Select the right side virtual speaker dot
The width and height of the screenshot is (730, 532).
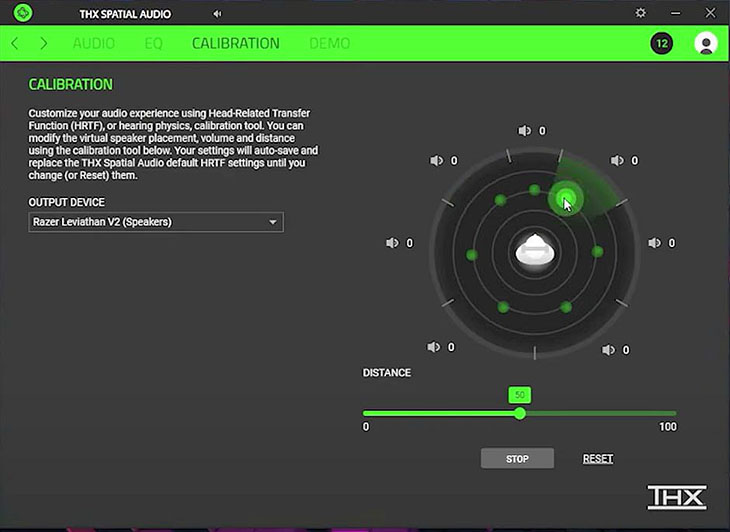[597, 252]
